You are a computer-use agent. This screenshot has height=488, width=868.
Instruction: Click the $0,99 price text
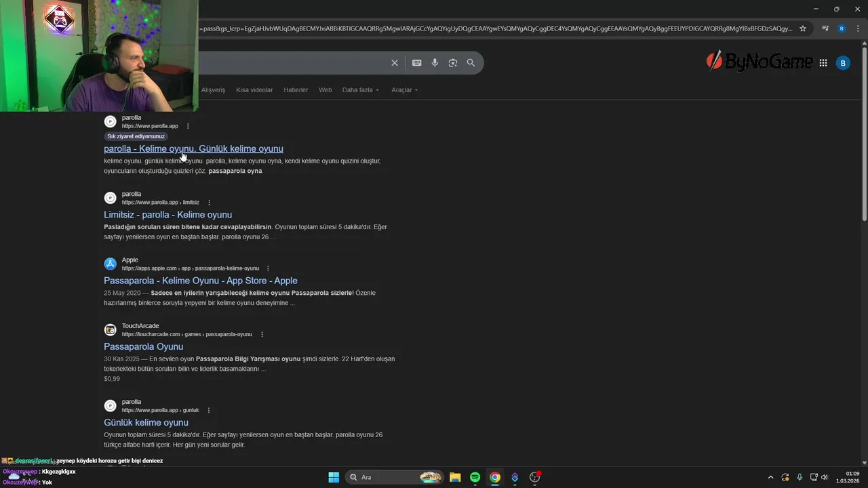click(x=112, y=379)
